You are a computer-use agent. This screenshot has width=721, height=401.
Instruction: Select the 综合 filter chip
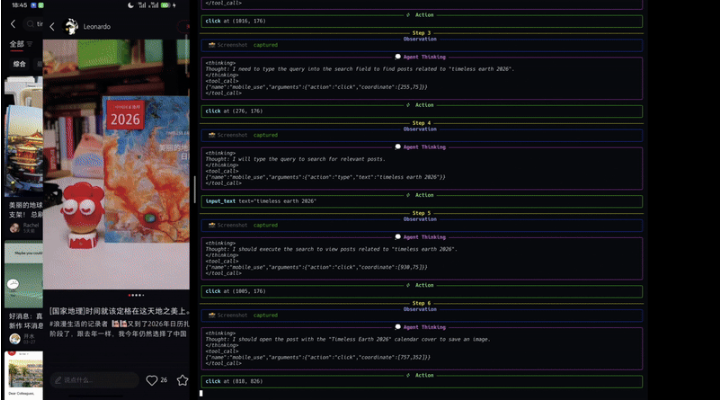click(19, 64)
